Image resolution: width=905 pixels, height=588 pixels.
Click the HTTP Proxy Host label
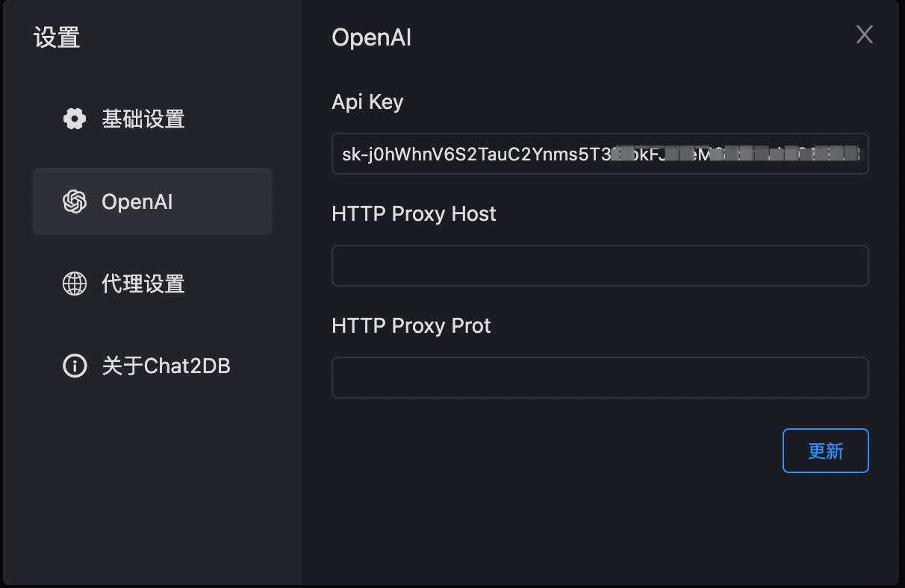click(414, 214)
